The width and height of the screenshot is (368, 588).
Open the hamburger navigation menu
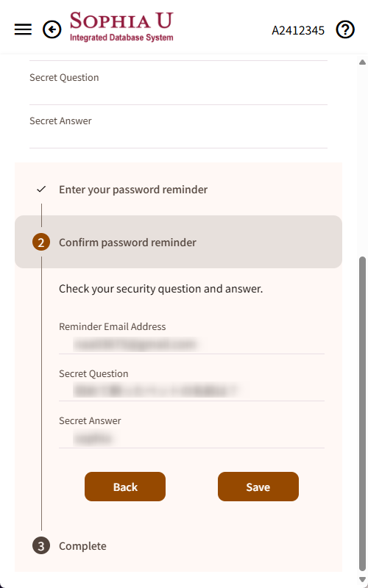point(23,29)
